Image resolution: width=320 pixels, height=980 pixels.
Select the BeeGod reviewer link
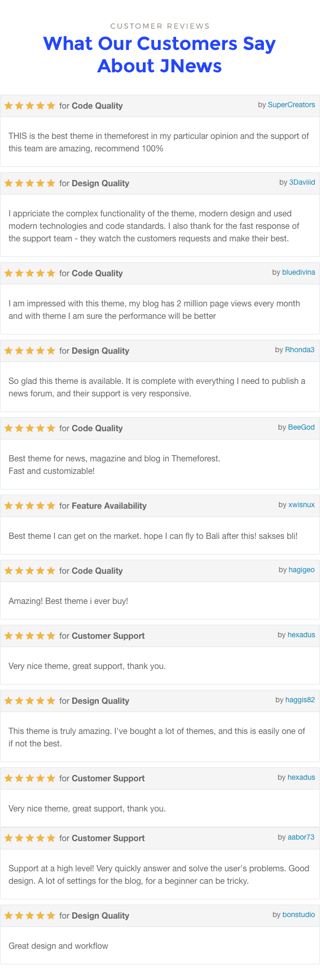point(301,427)
